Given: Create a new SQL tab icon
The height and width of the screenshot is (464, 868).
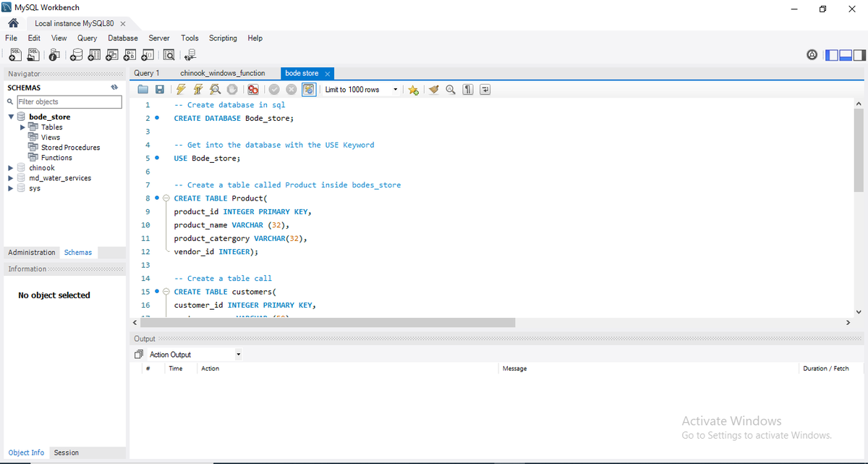Looking at the screenshot, I should coord(14,55).
